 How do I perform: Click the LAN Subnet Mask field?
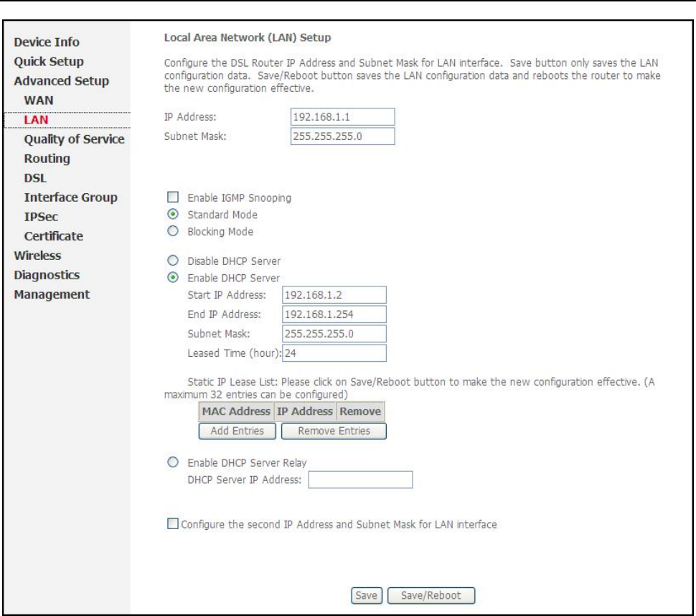point(343,136)
